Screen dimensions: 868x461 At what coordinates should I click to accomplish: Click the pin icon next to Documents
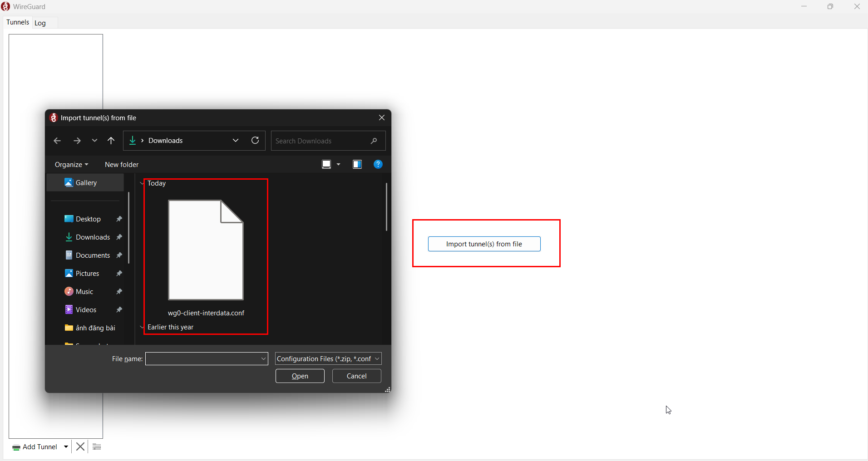tap(119, 255)
